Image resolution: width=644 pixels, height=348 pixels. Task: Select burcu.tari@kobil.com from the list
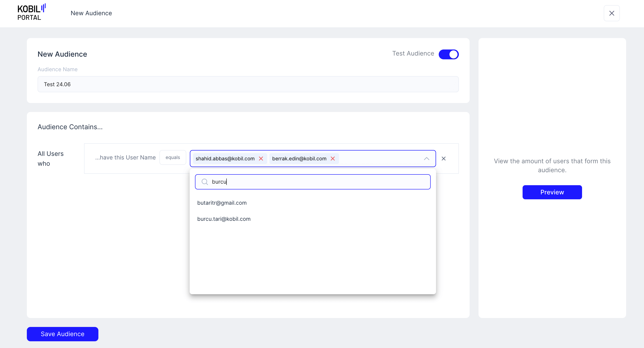point(224,219)
